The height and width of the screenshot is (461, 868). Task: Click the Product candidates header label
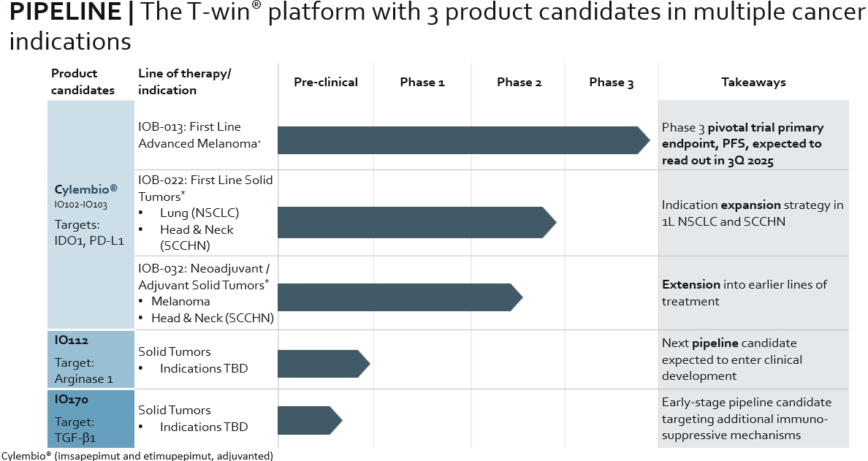coord(83,82)
